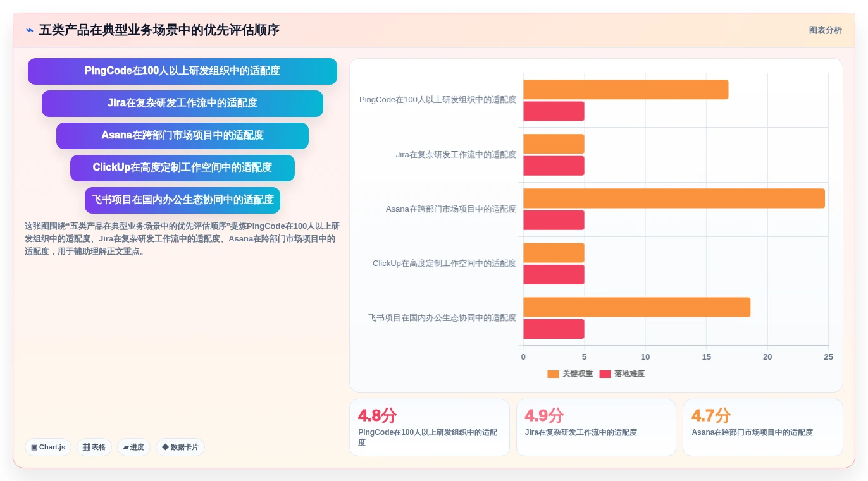
Task: Toggle the 关键权重 legend entry
Action: click(570, 374)
